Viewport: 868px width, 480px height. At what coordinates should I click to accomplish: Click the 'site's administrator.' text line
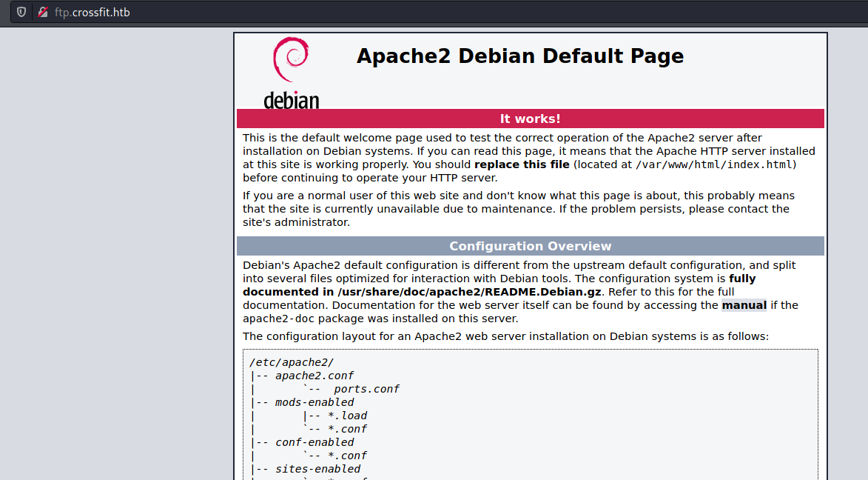[296, 222]
